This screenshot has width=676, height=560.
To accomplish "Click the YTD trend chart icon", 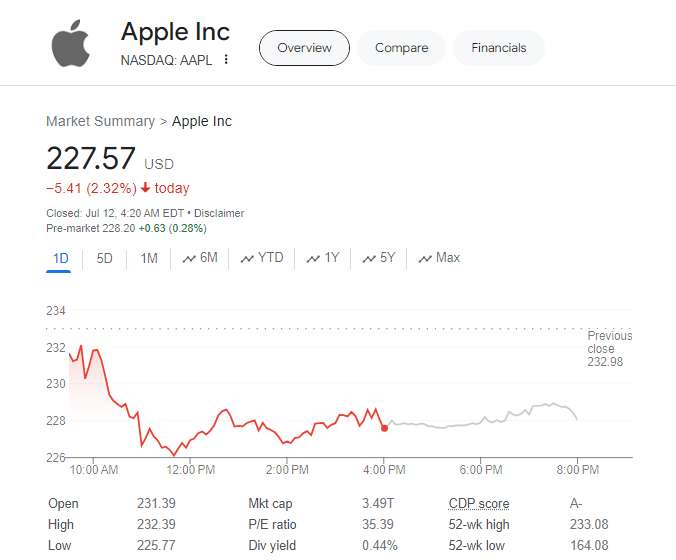I will click(247, 259).
